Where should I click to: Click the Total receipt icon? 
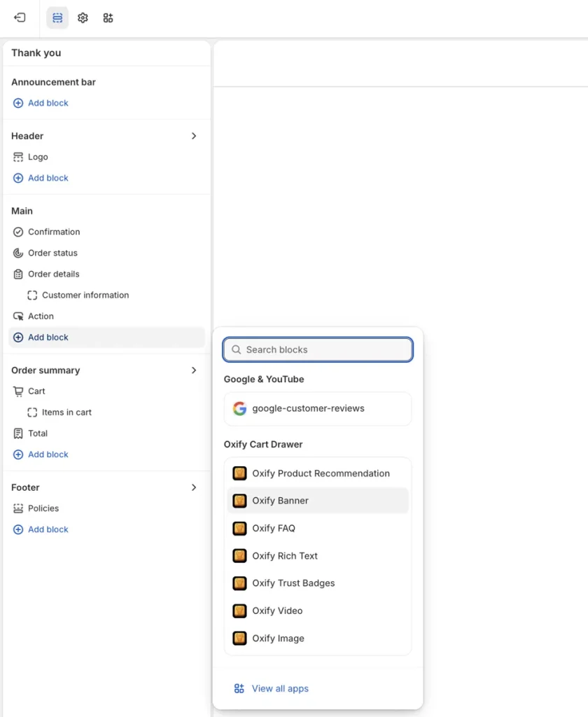click(x=17, y=433)
